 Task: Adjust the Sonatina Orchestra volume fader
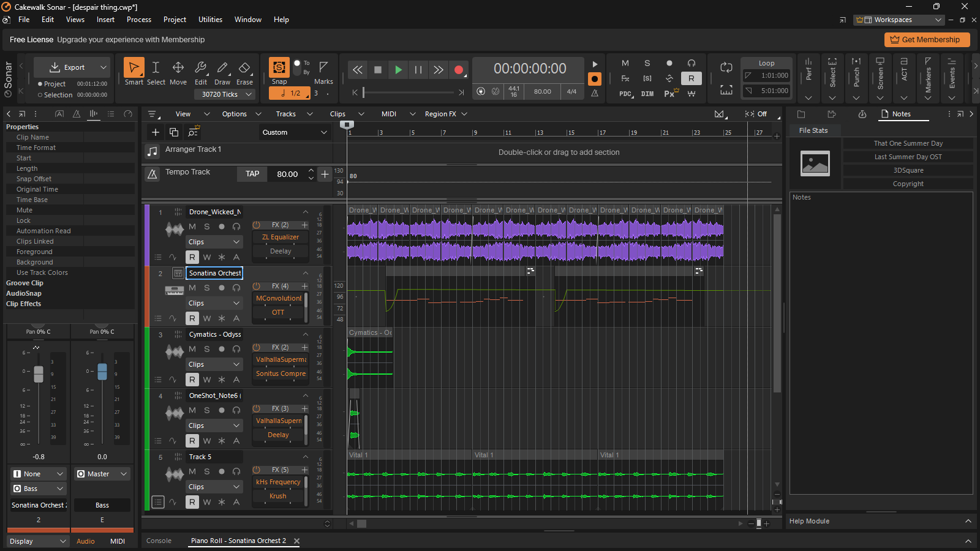coord(39,373)
